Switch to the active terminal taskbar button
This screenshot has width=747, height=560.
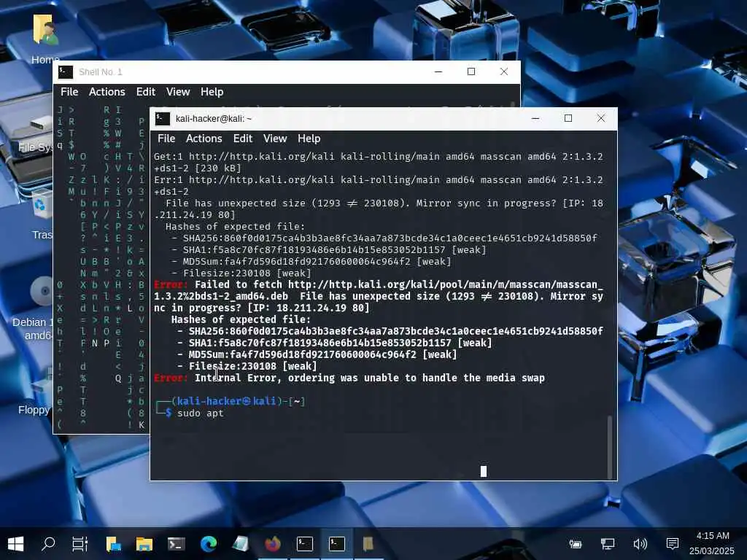[x=337, y=544]
